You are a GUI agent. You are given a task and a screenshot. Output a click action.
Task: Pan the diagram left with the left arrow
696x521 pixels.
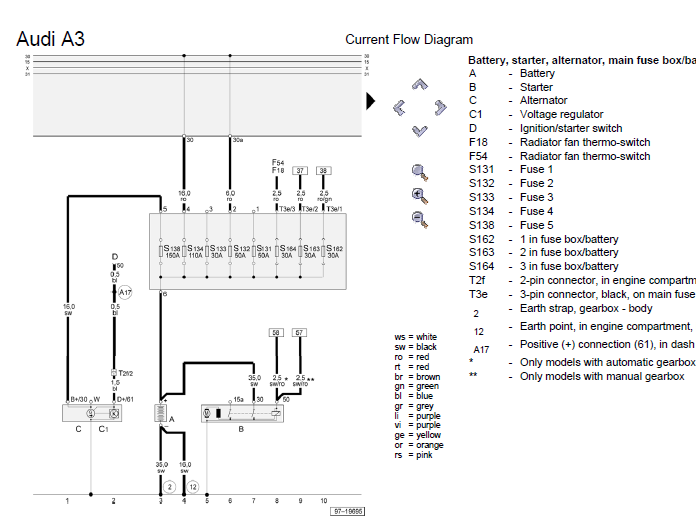pos(399,107)
